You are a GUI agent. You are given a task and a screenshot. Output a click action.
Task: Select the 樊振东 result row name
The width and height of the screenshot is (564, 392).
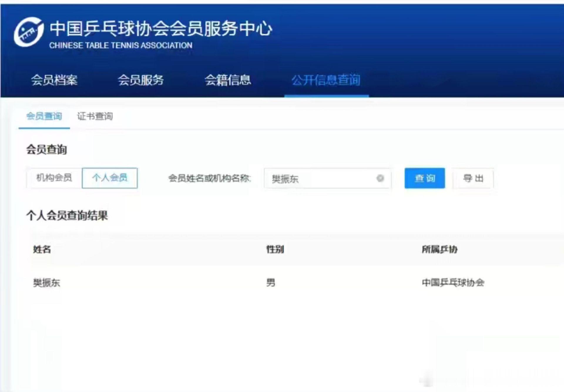pos(46,283)
